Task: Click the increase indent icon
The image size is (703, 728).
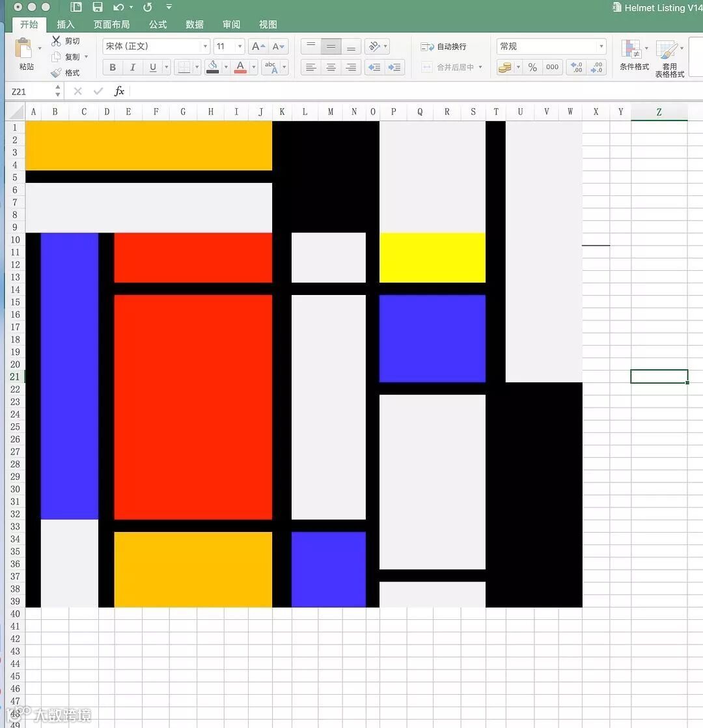Action: (394, 67)
